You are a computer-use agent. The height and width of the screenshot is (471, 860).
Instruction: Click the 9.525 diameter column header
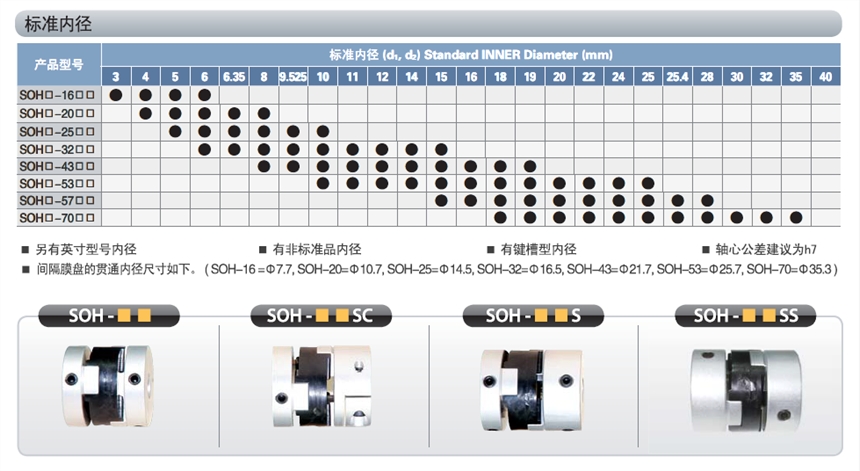(x=293, y=77)
